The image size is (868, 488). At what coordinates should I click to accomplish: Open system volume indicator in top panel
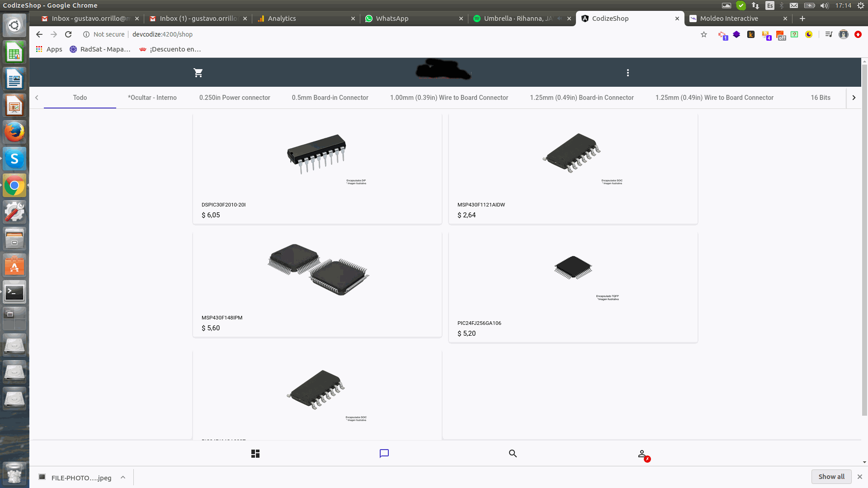pyautogui.click(x=825, y=5)
